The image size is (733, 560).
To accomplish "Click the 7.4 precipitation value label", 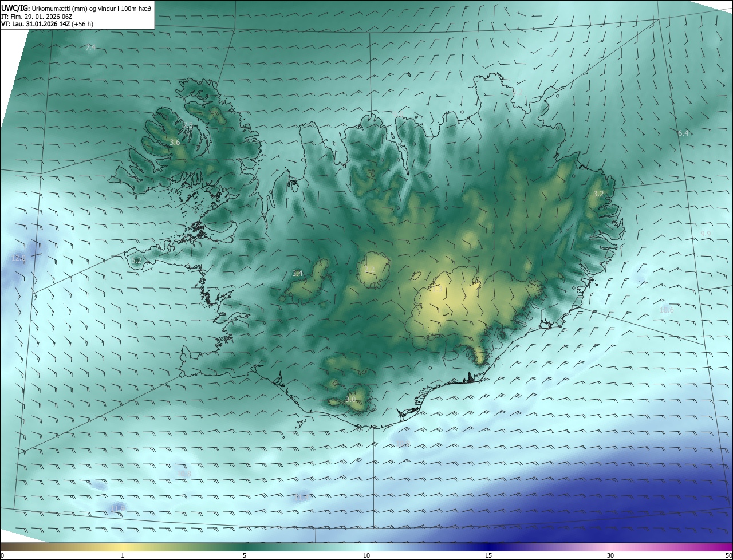I will 90,48.
